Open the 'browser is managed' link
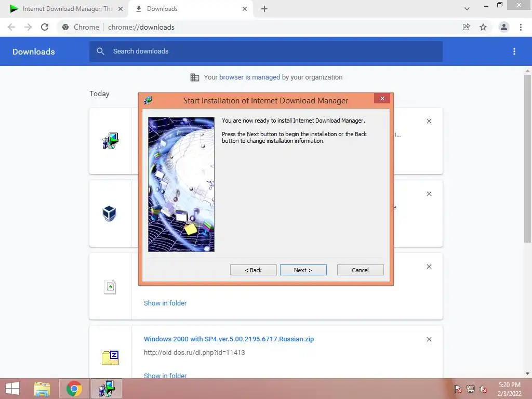This screenshot has width=532, height=399. tap(249, 77)
